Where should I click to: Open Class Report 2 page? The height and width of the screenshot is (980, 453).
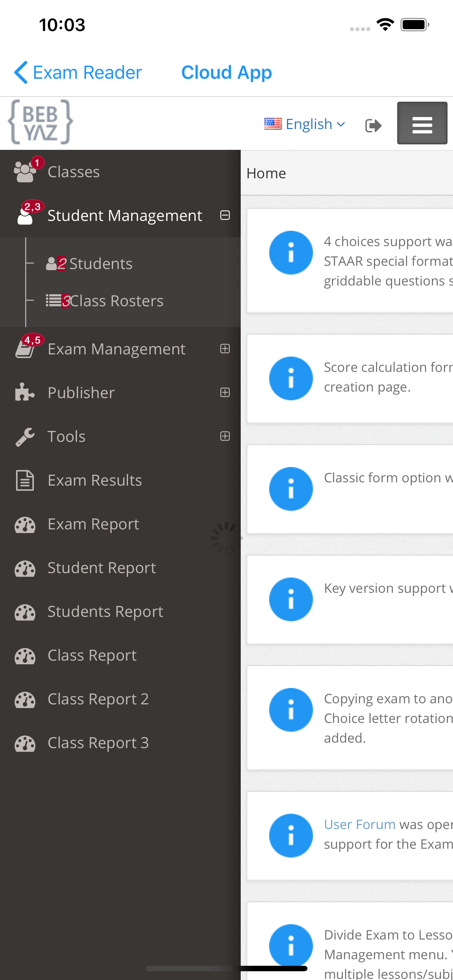(120, 699)
